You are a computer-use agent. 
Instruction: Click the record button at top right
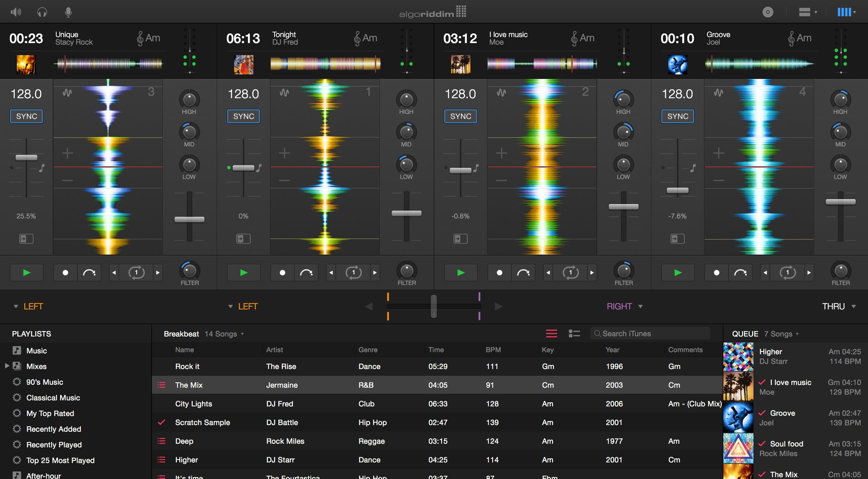(768, 12)
